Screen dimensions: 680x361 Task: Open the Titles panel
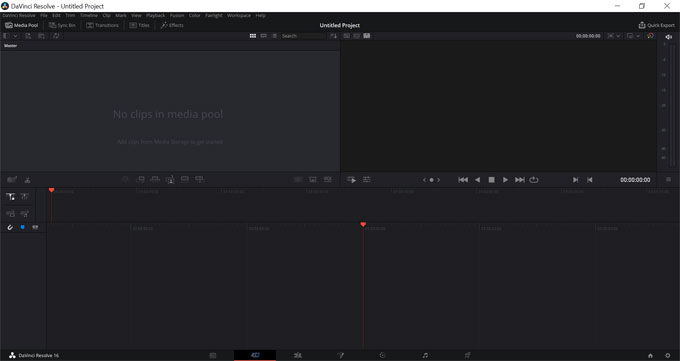coord(140,25)
